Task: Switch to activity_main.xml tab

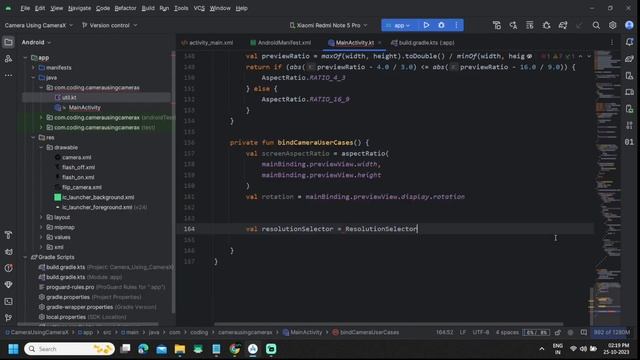Action: click(207, 42)
